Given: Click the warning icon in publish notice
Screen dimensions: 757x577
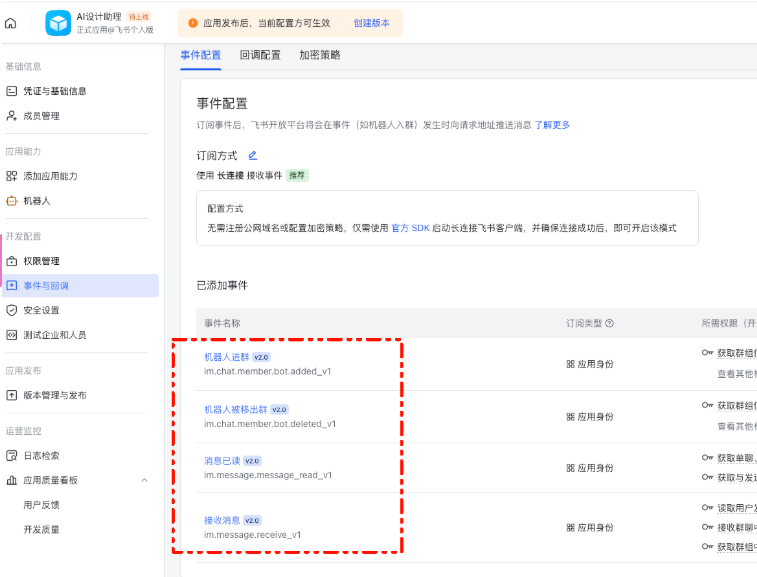Looking at the screenshot, I should click(193, 23).
